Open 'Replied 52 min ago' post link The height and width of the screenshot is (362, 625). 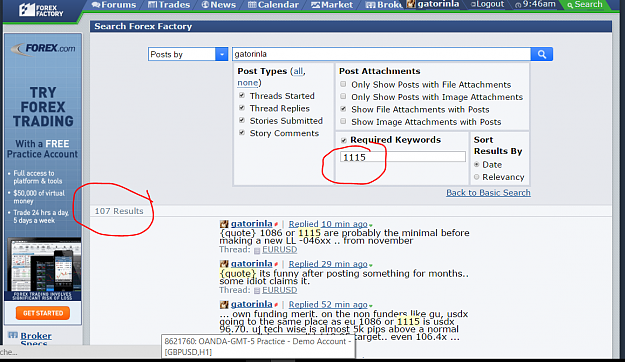coord(328,305)
